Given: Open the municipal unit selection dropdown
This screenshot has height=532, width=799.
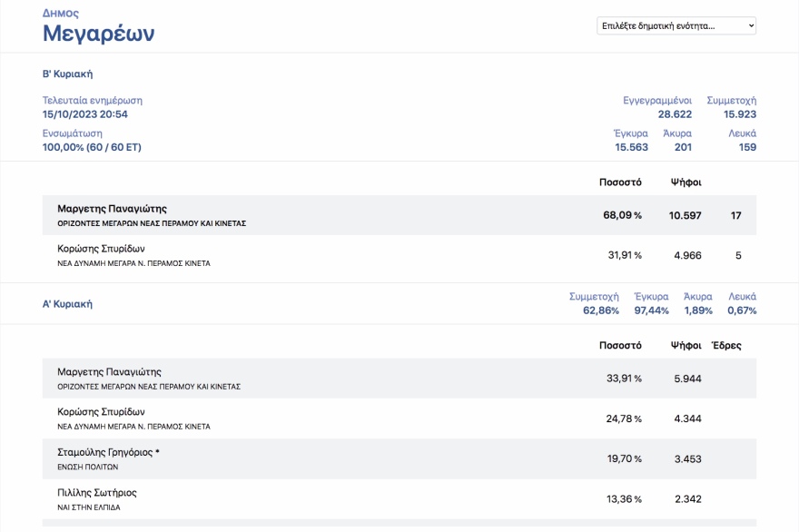Looking at the screenshot, I should click(676, 25).
